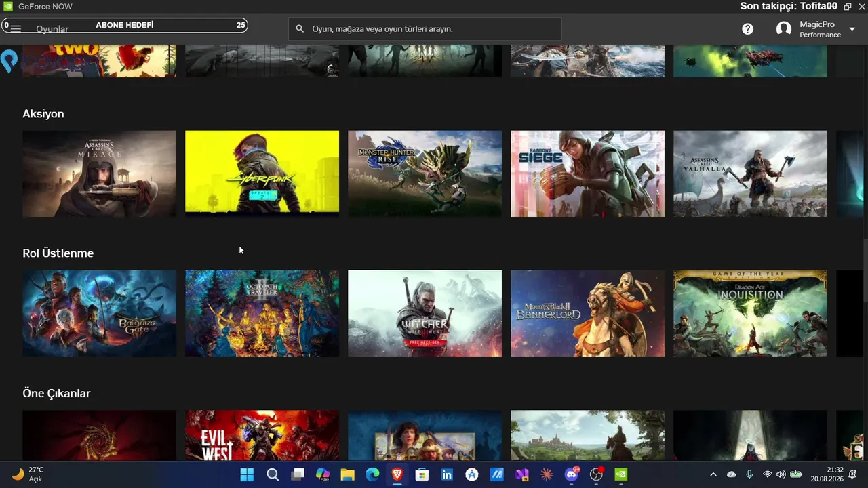Open Assassin's Creed Mirage game tile

pos(99,174)
